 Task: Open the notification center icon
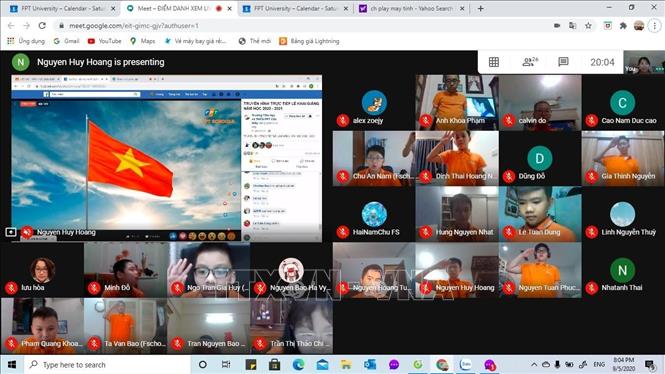(650, 365)
